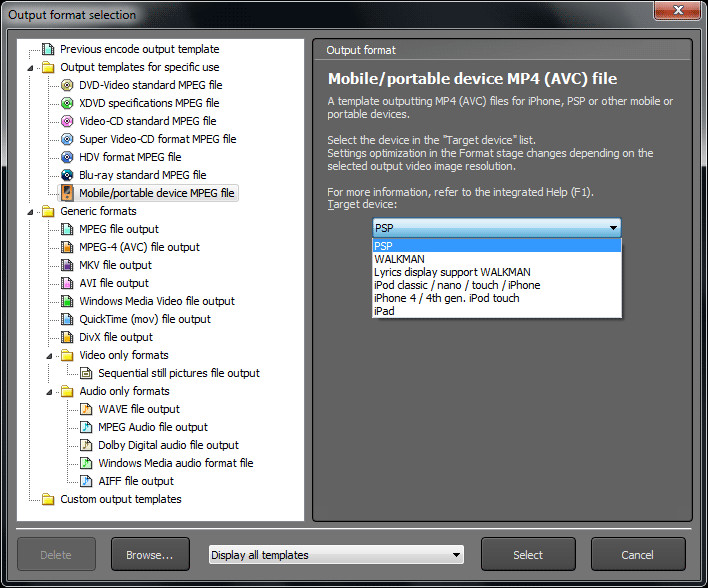Select the Previous encode output template label
708x588 pixels.
click(x=140, y=49)
